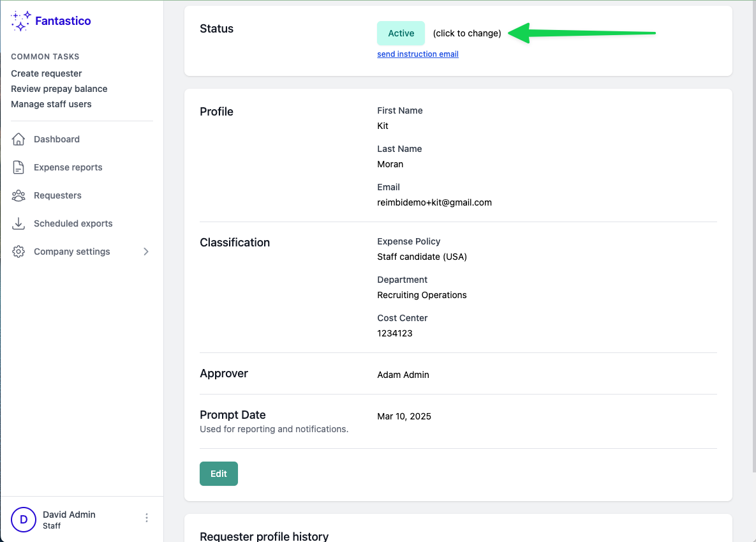Click the Fantastico brand name
The image size is (756, 542).
coord(63,21)
